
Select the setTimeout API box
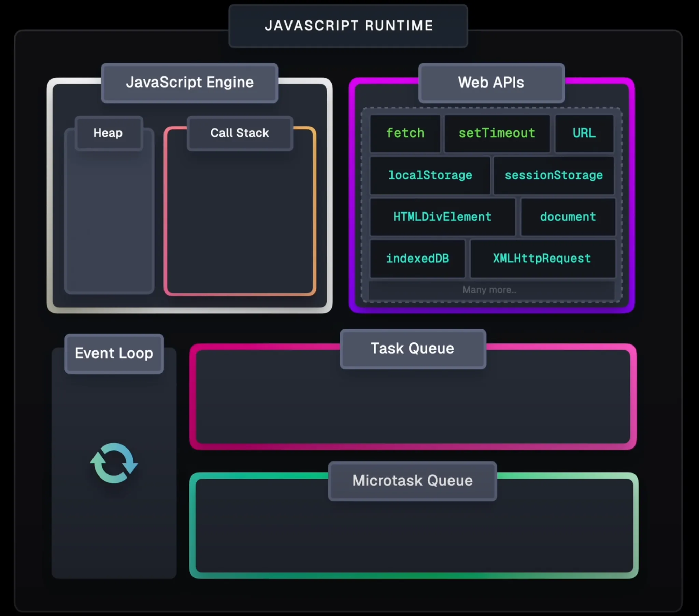pyautogui.click(x=497, y=133)
